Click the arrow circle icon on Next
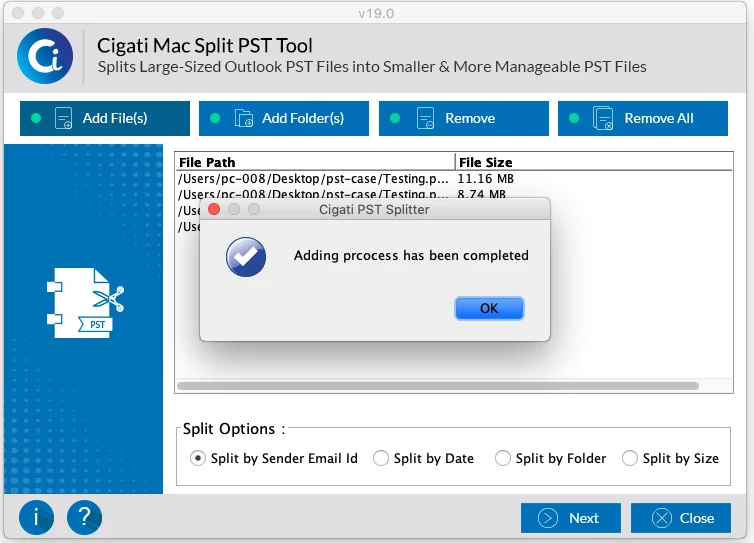This screenshot has height=543, width=754. click(x=548, y=518)
